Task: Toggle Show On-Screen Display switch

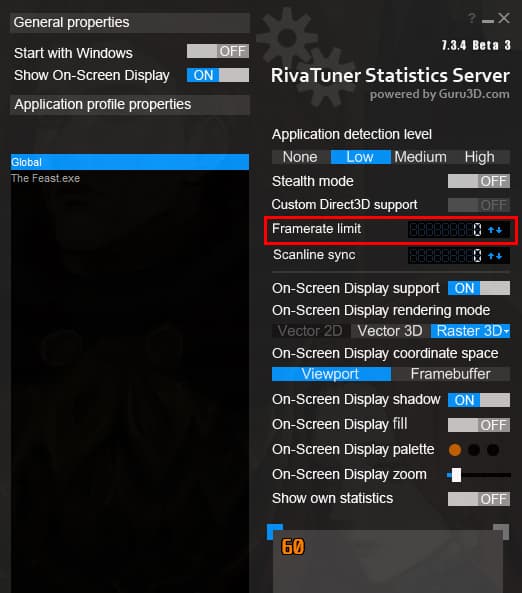Action: click(x=218, y=75)
